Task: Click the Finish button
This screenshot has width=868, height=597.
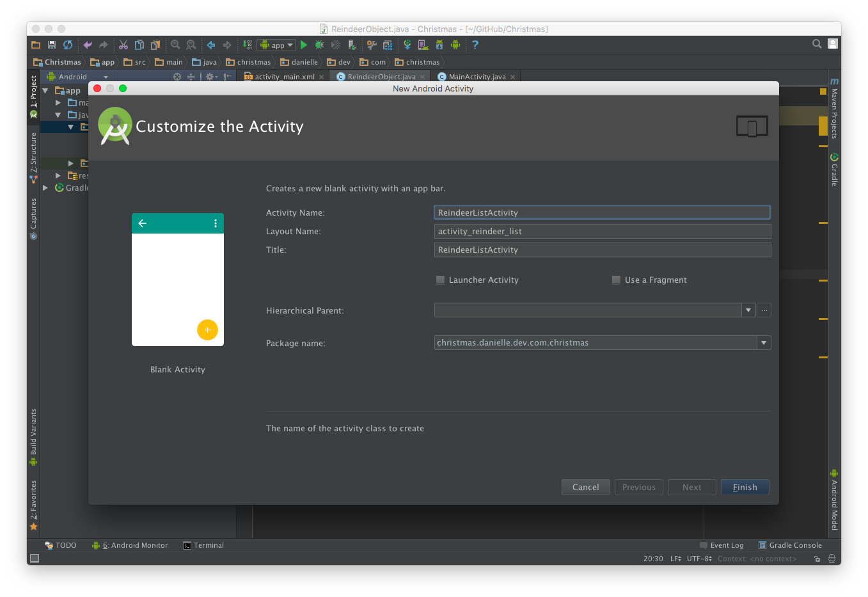Action: 745,487
